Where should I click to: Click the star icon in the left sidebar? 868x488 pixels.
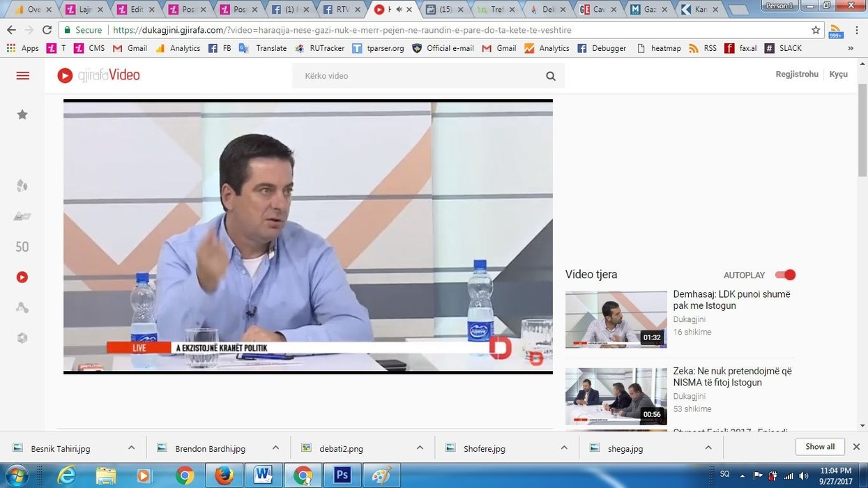(x=22, y=114)
